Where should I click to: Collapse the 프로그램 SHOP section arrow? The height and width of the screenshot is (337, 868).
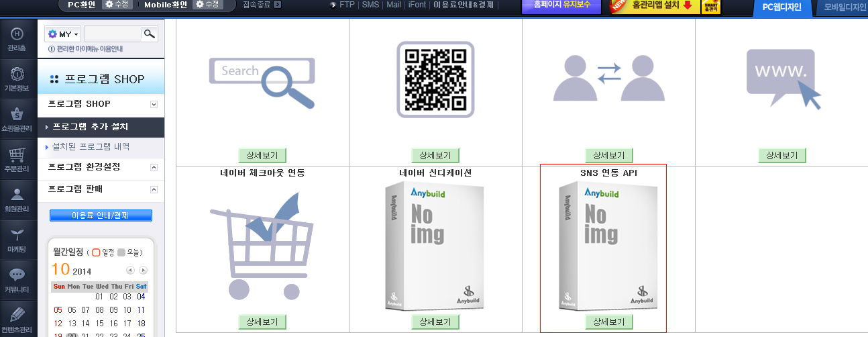click(x=154, y=105)
